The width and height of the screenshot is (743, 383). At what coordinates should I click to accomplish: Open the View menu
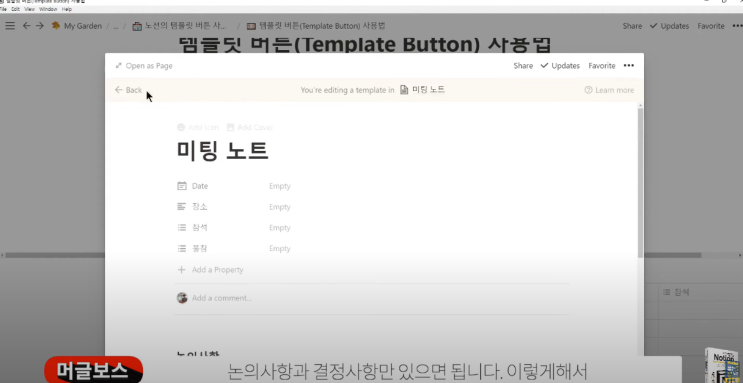click(29, 9)
